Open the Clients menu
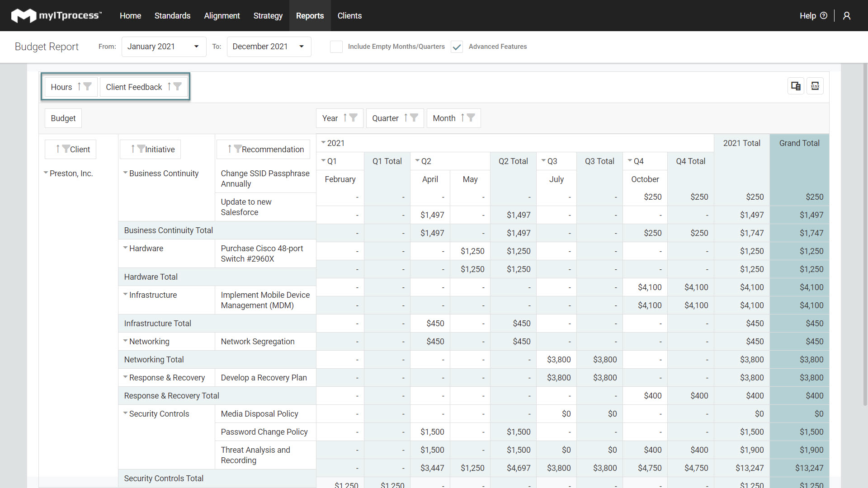This screenshot has width=868, height=488. click(349, 16)
